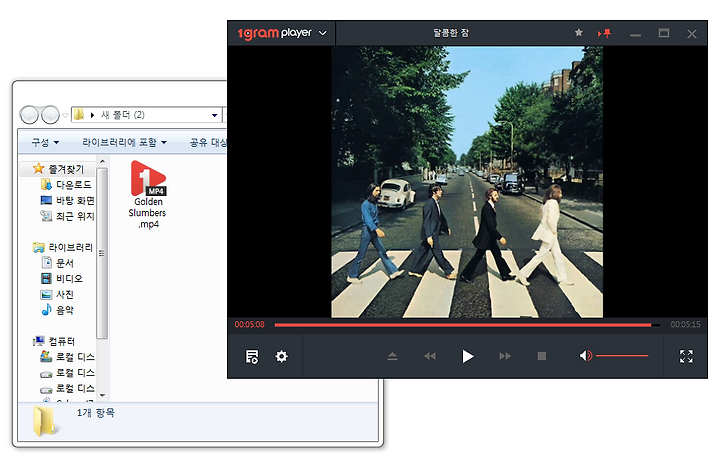Click the navigation pane scrollbar thumb
This screenshot has width=720, height=457.
[x=102, y=253]
